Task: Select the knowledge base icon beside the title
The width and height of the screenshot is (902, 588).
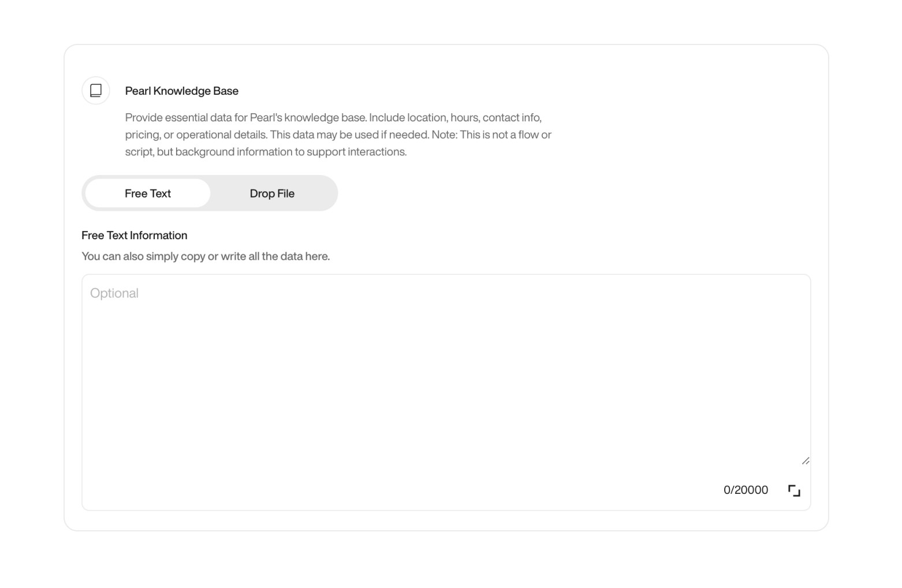Action: (95, 90)
